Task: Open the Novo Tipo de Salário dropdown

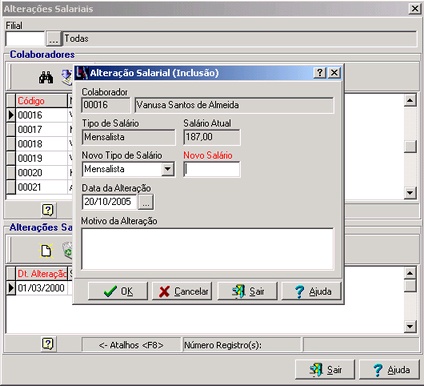Action: pos(167,169)
